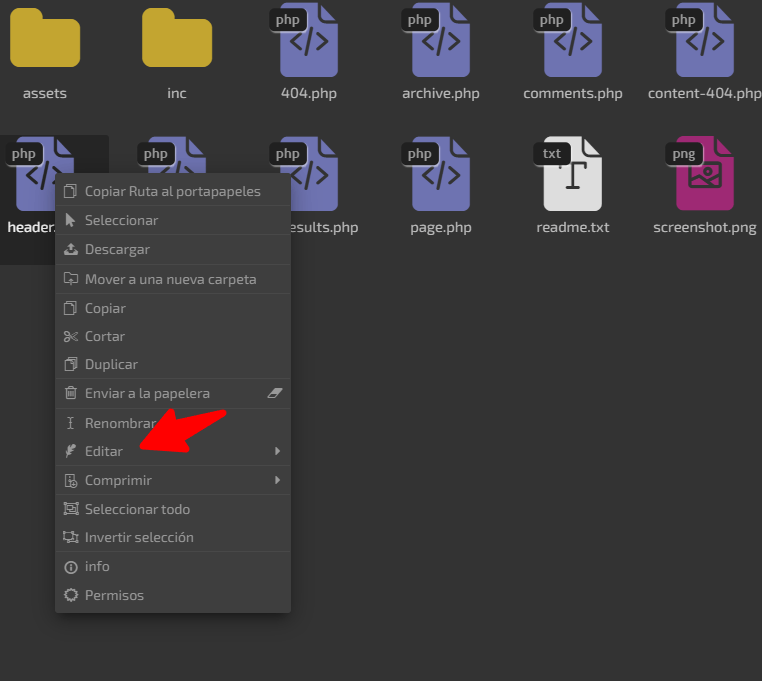The image size is (762, 681).
Task: Choose Copiar Ruta al portapapeles
Action: point(173,192)
